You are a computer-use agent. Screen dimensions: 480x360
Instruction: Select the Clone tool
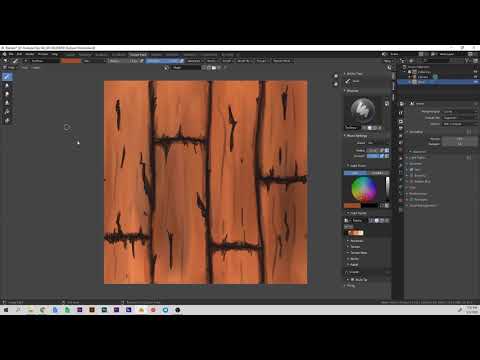click(7, 103)
